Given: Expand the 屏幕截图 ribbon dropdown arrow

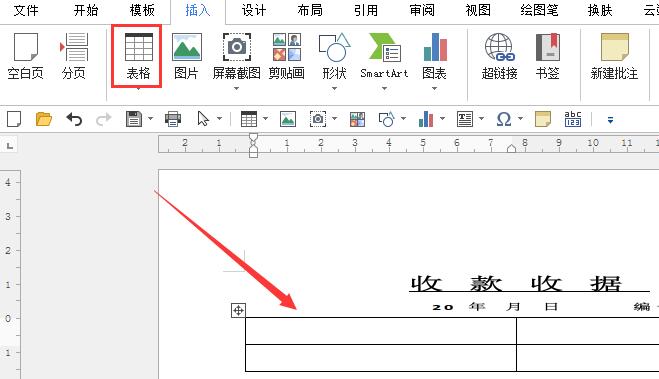Looking at the screenshot, I should click(236, 89).
